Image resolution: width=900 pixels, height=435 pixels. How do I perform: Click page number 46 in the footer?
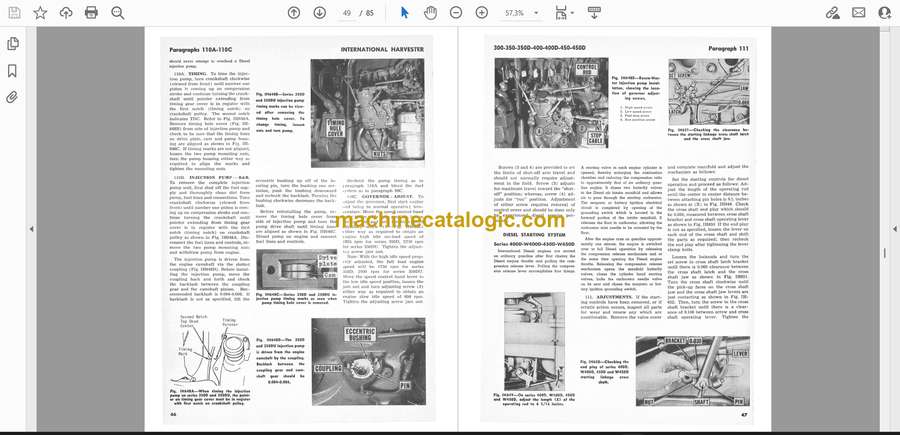pos(173,414)
